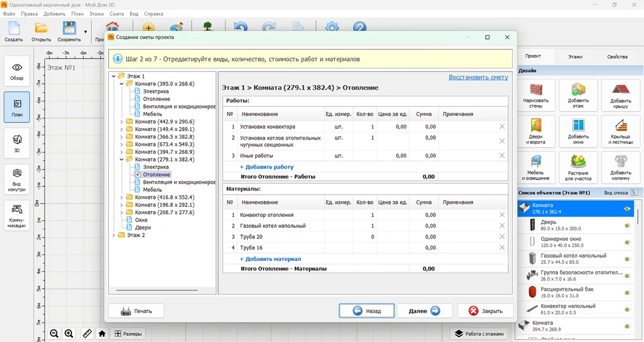Delete the Установка конвектора work row

tap(502, 127)
